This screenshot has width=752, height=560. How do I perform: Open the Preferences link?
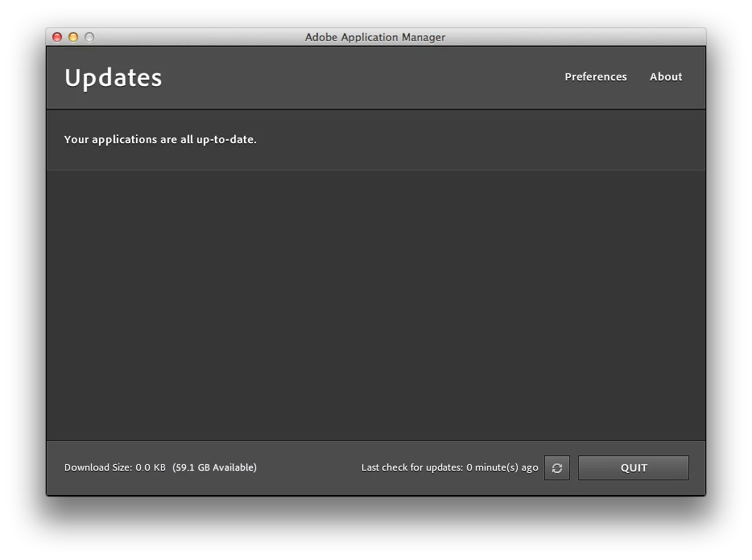click(x=596, y=76)
